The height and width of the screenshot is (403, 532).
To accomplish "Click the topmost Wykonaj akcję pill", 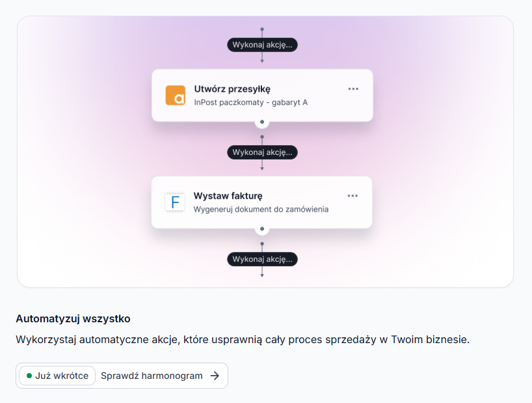I will (x=262, y=45).
